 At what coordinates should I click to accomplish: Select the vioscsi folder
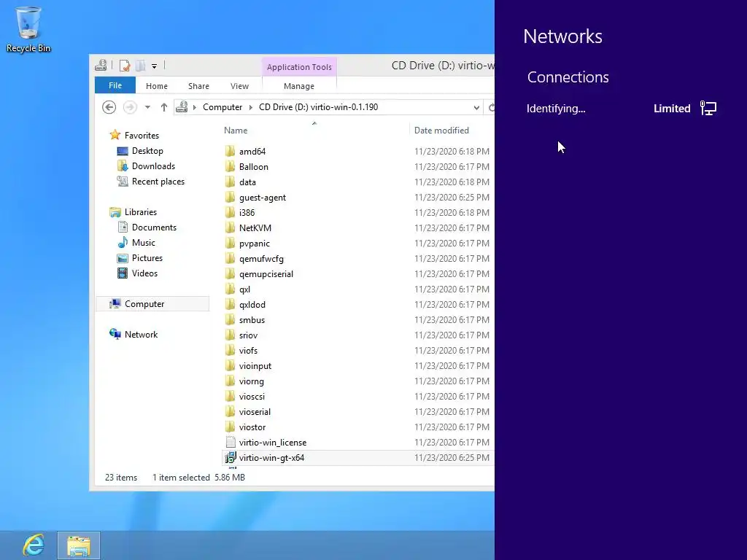(x=252, y=396)
